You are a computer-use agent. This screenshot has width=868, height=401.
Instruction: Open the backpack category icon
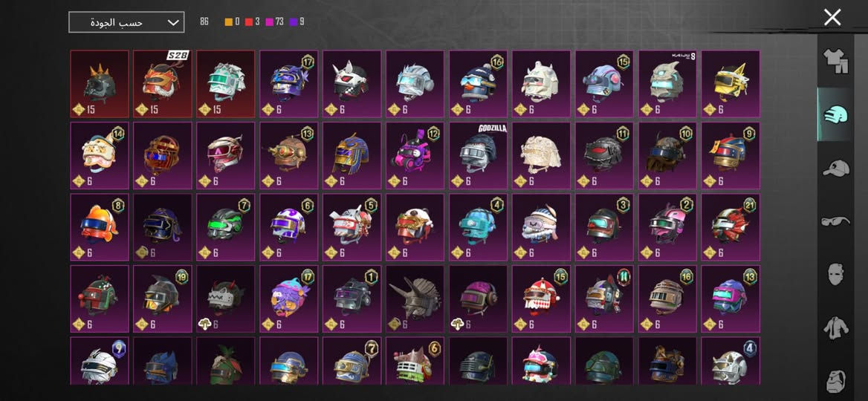click(x=836, y=382)
